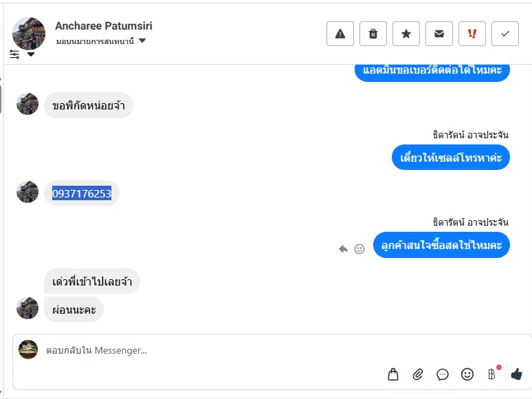
Task: Open the shopping bag products icon
Action: tap(393, 374)
